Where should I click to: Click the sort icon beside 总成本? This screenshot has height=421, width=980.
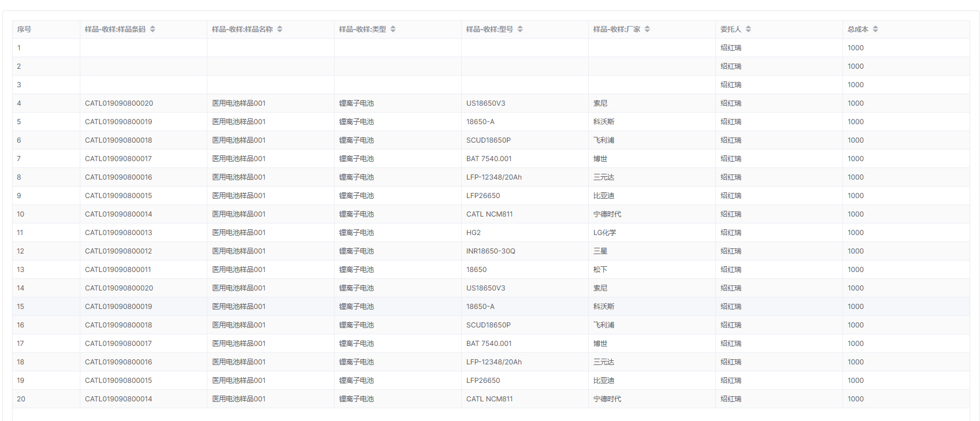click(x=875, y=29)
